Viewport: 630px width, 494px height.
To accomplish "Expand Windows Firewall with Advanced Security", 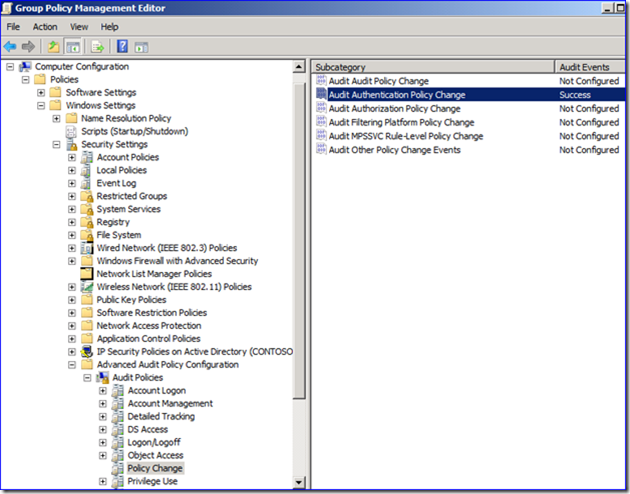I will (x=72, y=261).
